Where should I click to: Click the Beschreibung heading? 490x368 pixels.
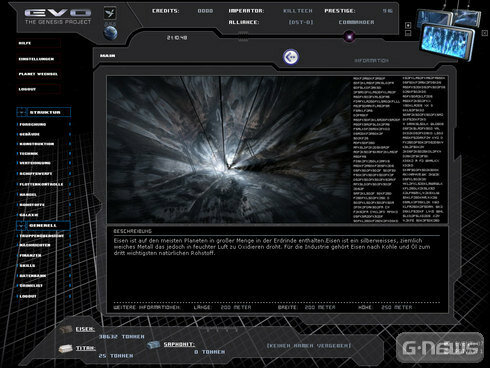click(132, 231)
